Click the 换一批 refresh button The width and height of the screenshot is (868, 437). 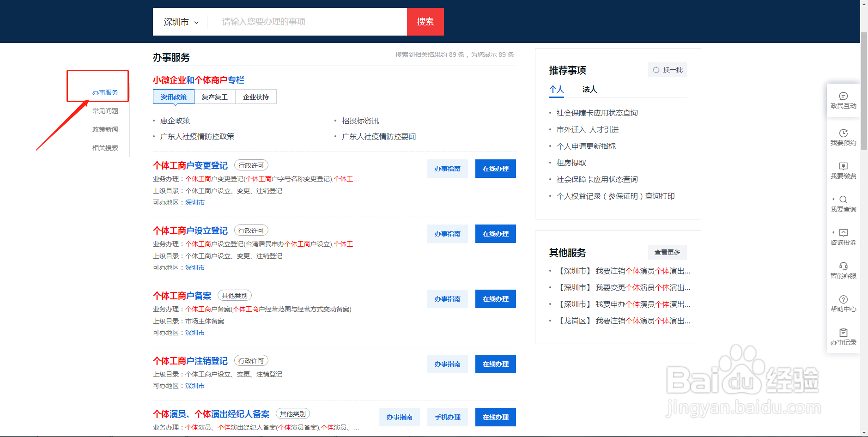(668, 70)
